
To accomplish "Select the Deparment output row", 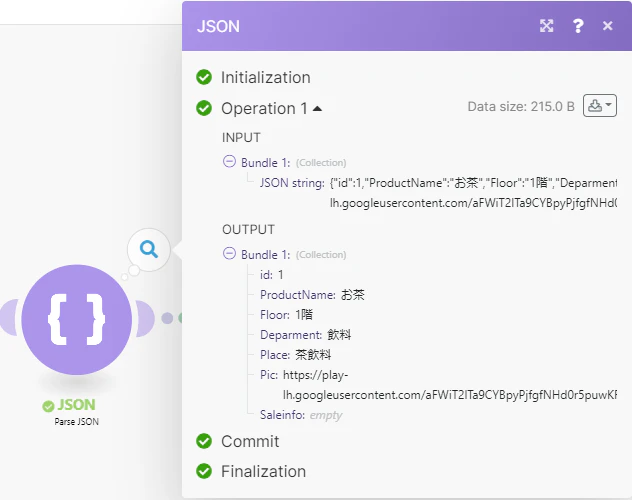I will [x=306, y=335].
